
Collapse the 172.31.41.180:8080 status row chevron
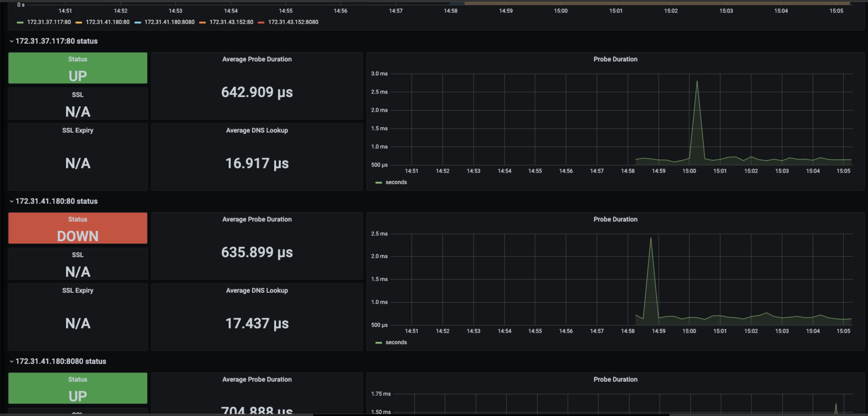12,361
